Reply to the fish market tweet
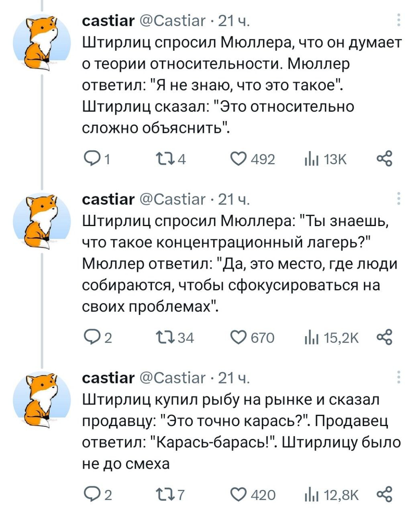The image size is (420, 514). click(91, 494)
